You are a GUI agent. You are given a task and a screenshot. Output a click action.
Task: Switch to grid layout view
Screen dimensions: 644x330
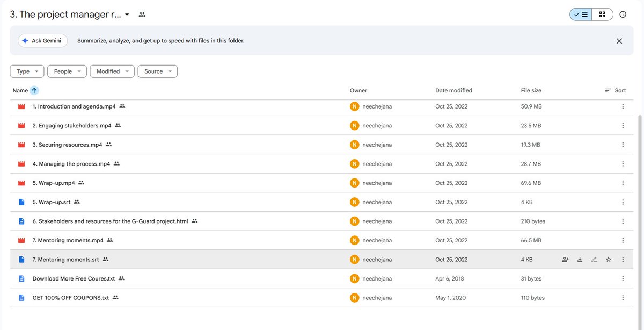[x=602, y=15]
